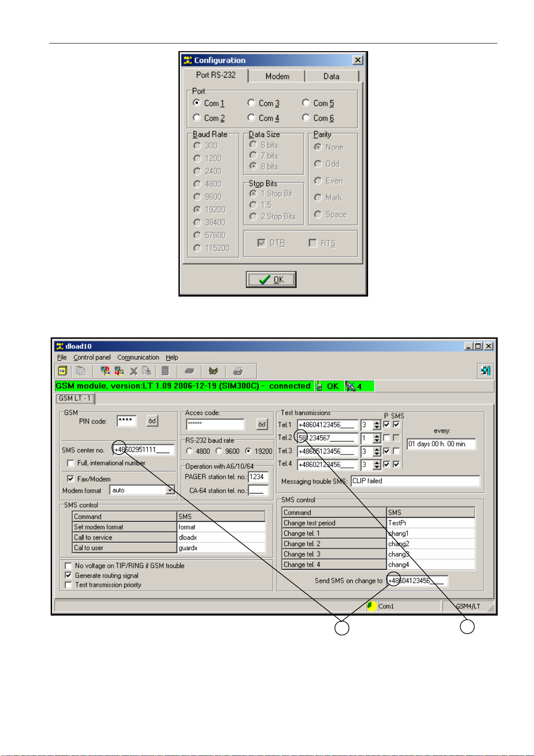The image size is (534, 756).
Task: Click the PIN code field
Action: tap(126, 421)
